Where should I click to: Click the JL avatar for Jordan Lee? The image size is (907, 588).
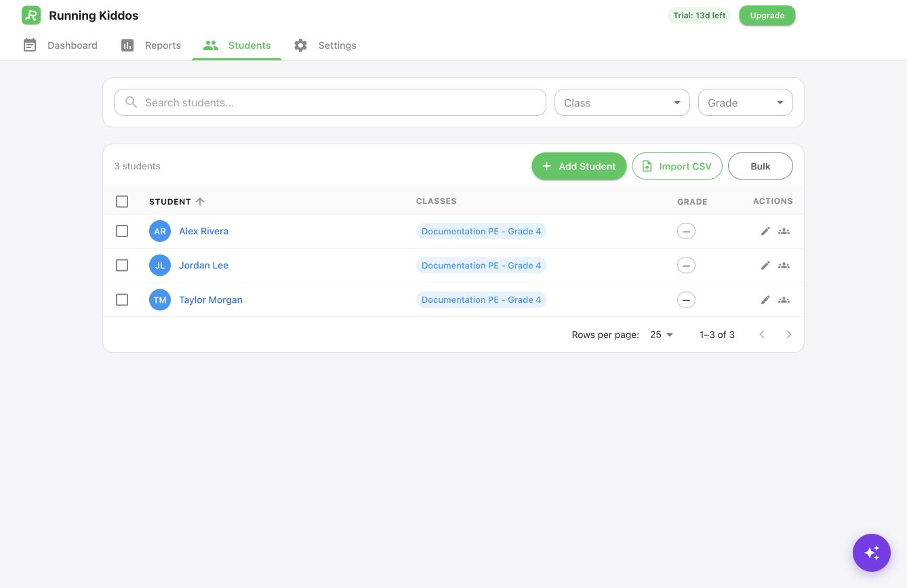click(x=160, y=266)
